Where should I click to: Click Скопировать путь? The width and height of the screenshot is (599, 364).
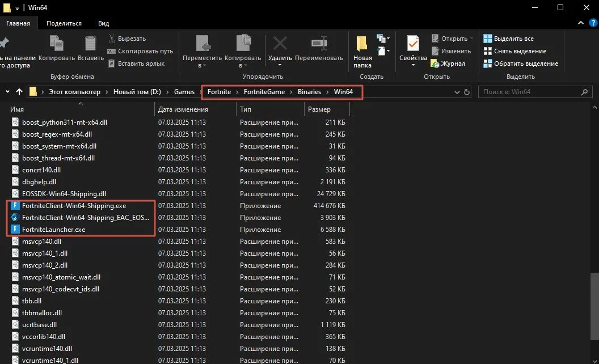coord(140,51)
